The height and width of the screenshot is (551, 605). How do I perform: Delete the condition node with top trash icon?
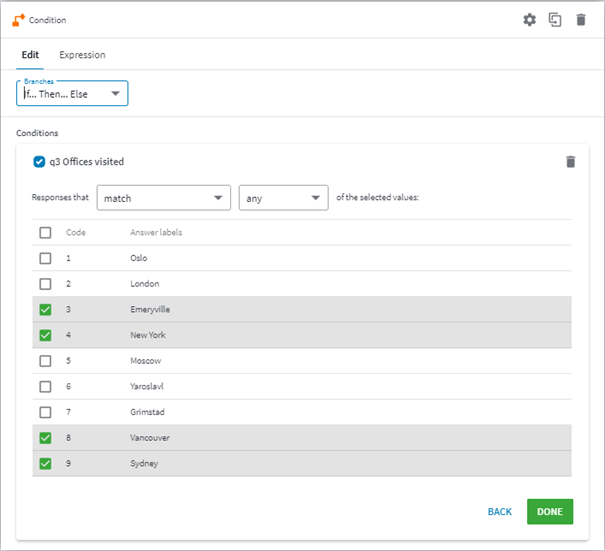coord(581,20)
